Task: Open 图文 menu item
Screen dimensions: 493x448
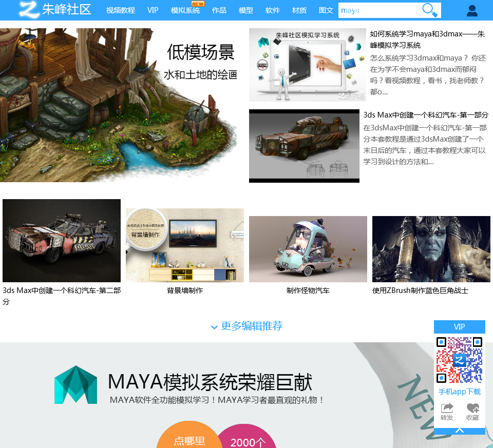Action: click(x=326, y=10)
